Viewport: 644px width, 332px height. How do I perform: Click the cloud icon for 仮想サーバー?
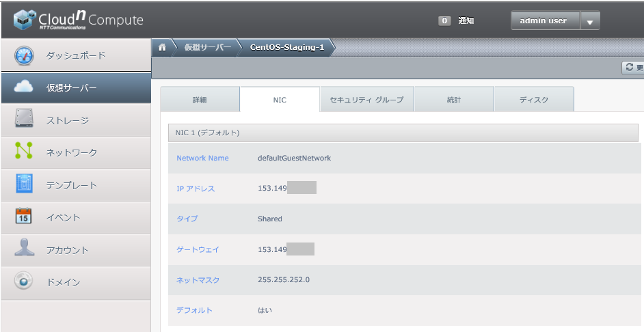point(24,87)
